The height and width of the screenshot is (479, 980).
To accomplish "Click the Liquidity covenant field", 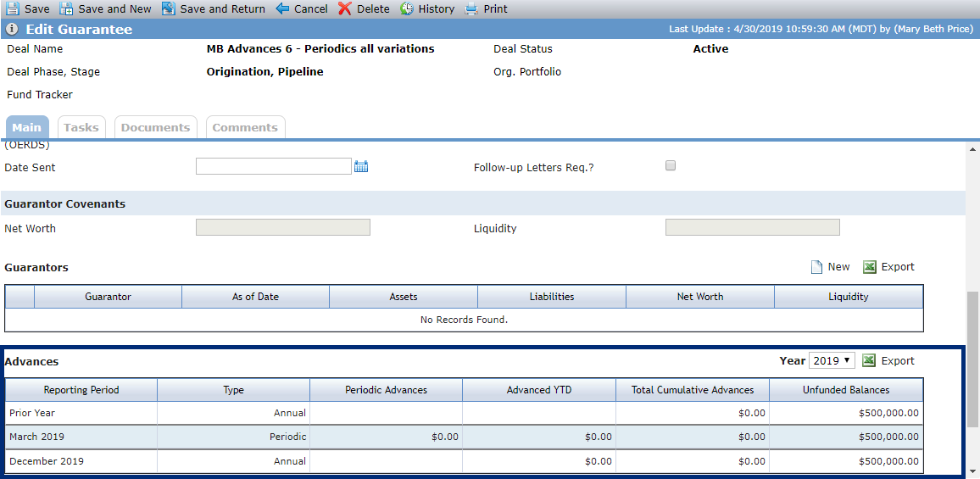I will tap(753, 227).
